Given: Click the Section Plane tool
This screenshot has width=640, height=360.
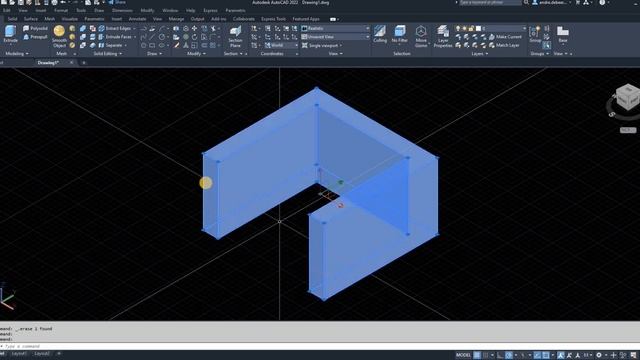Looking at the screenshot, I should (x=236, y=37).
